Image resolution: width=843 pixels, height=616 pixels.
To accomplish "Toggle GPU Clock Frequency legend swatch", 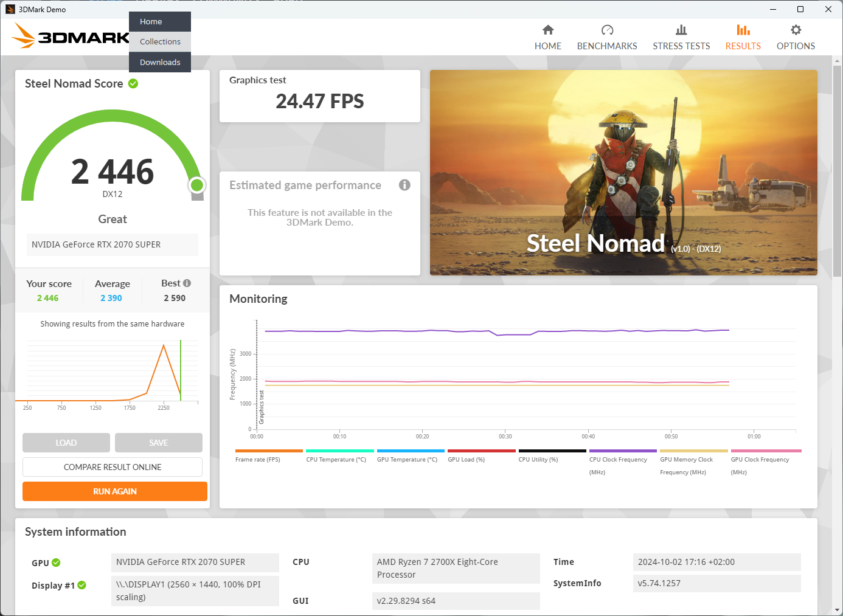I will click(766, 451).
